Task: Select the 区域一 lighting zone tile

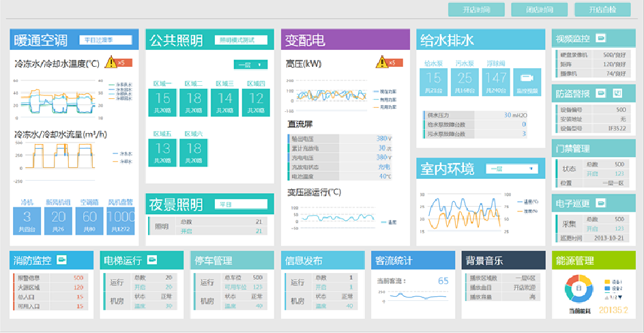Action: pos(163,98)
